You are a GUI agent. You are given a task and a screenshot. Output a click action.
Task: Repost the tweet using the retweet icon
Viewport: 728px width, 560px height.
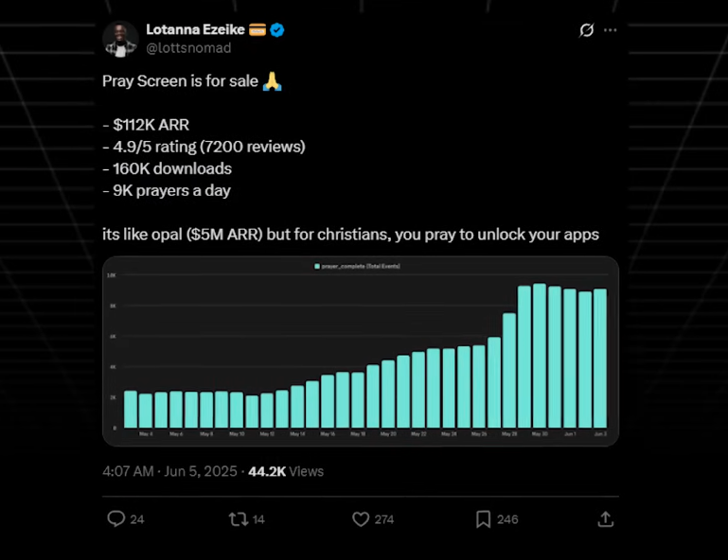[x=239, y=519]
